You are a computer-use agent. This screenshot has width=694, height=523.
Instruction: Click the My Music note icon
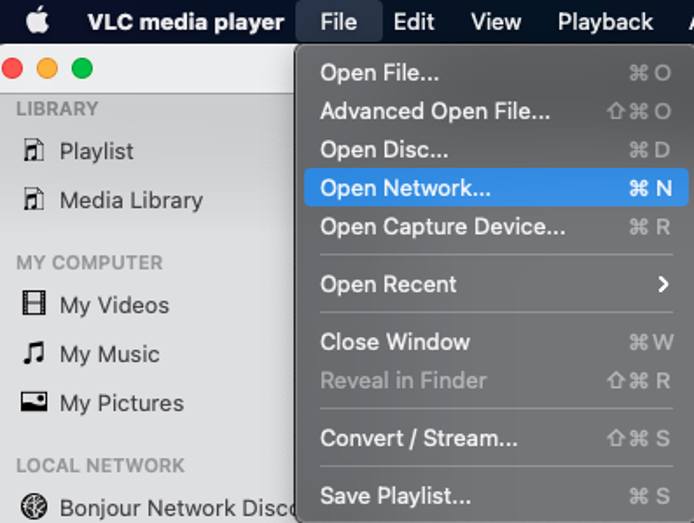coord(34,353)
